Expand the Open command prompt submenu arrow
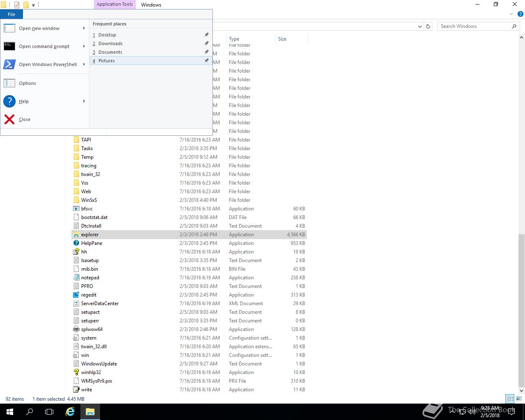Screen dimensions: 525x420 click(x=84, y=46)
